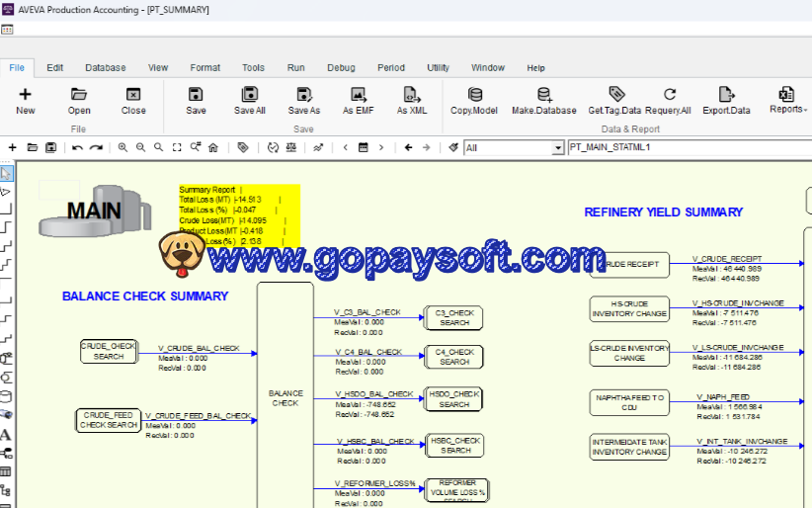Click the Get.Tag.Data icon
The height and width of the screenshot is (508, 812).
tap(615, 95)
